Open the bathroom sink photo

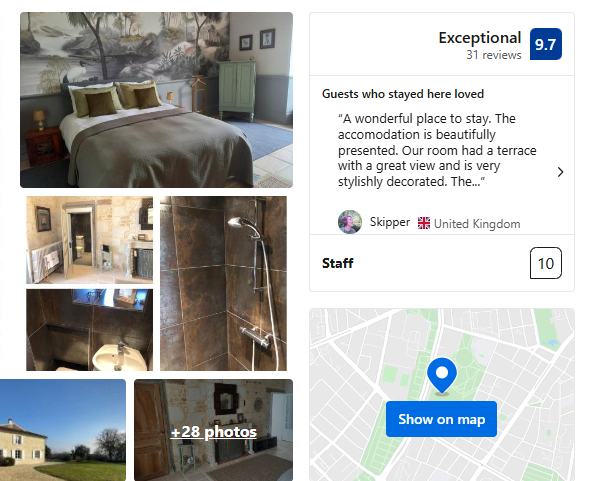click(90, 330)
